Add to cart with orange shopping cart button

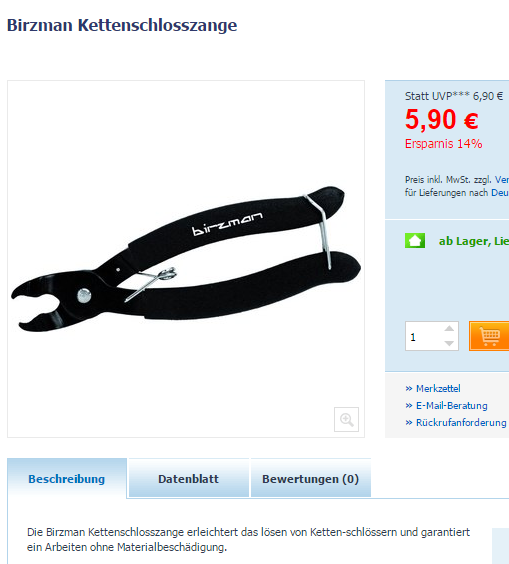click(x=489, y=336)
